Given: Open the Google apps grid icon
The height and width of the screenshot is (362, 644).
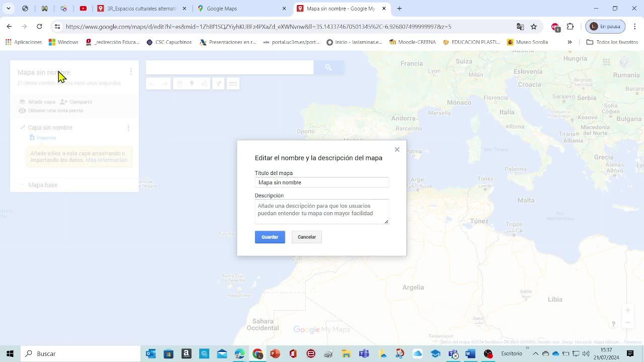Looking at the screenshot, I should click(x=606, y=62).
